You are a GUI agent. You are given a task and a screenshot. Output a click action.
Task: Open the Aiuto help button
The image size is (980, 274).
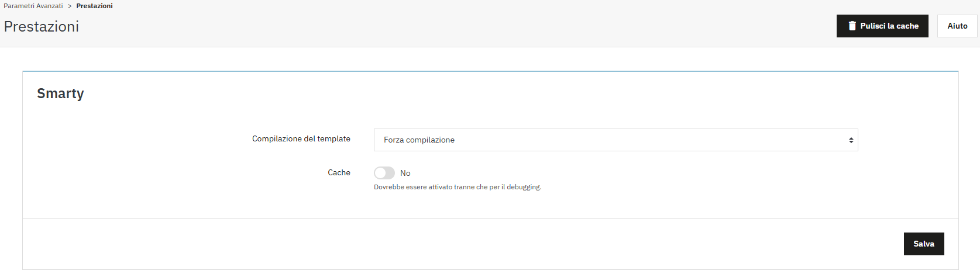[x=957, y=26]
